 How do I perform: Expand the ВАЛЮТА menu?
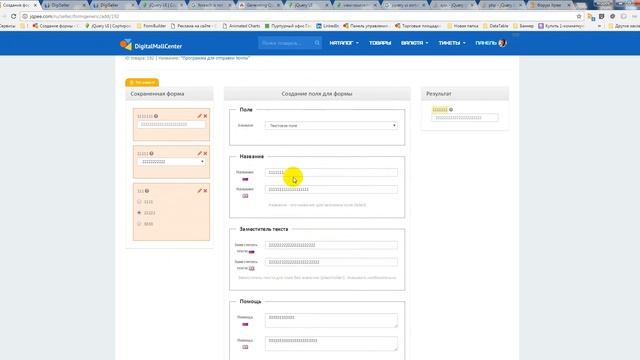pyautogui.click(x=415, y=43)
